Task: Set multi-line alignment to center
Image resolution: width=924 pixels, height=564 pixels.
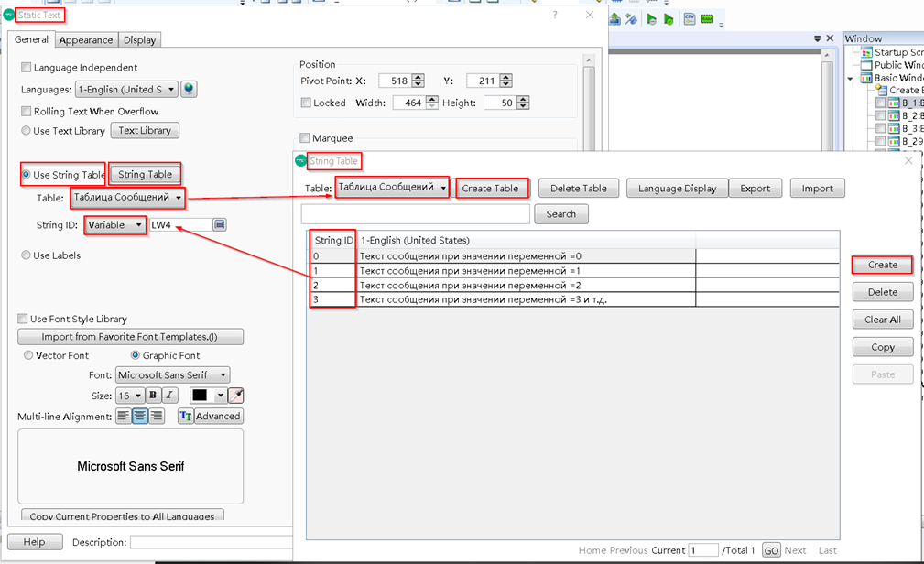Action: (x=139, y=416)
